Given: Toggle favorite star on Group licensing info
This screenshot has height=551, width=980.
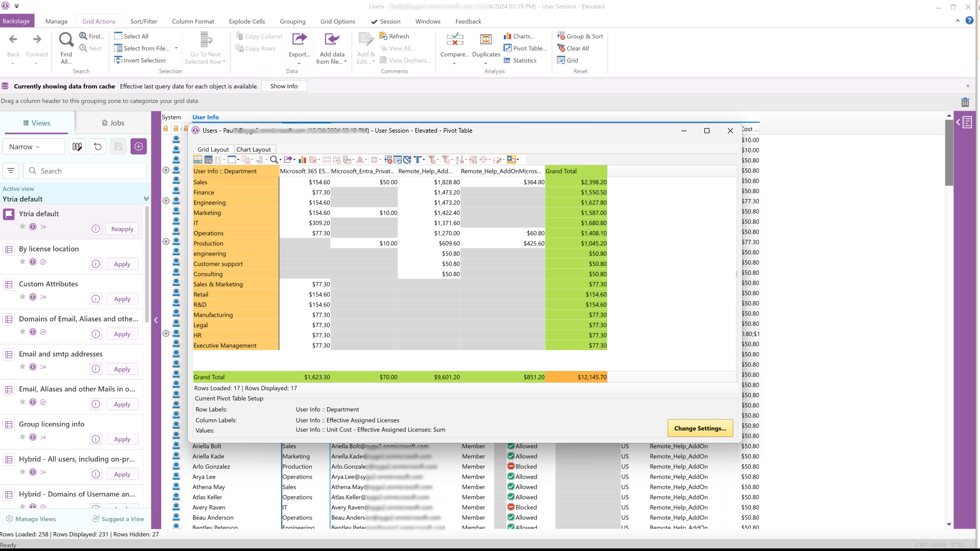Looking at the screenshot, I should 22,437.
